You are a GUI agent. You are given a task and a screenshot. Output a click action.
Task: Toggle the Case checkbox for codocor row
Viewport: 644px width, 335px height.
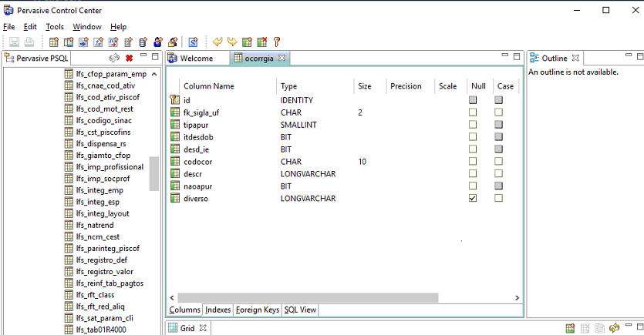(x=499, y=162)
